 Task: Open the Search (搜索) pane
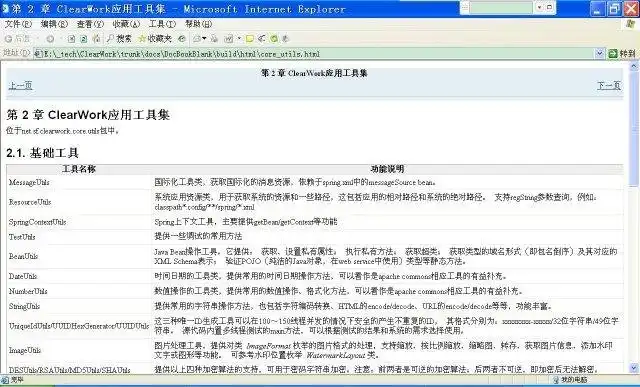pos(119,39)
